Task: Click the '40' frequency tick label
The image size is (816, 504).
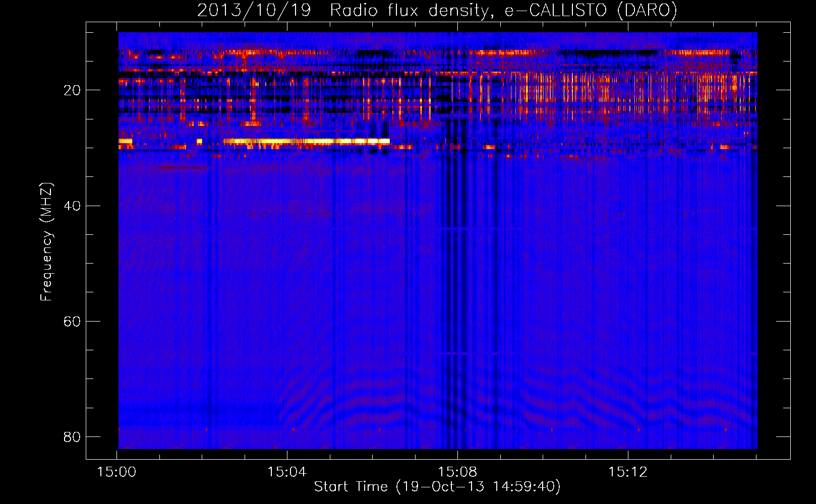Action: point(72,206)
